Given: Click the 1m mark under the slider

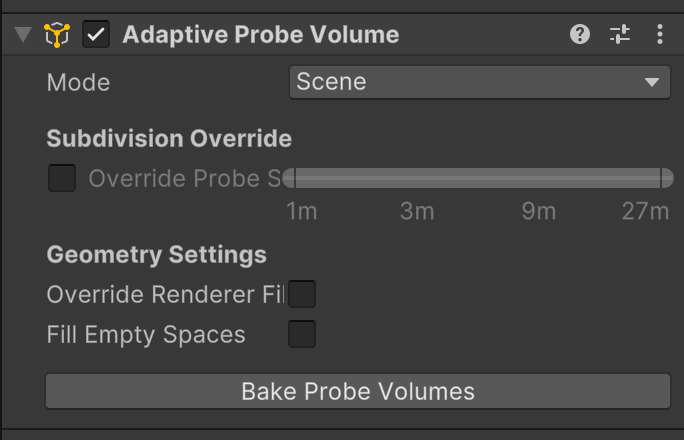Looking at the screenshot, I should pyautogui.click(x=301, y=212).
